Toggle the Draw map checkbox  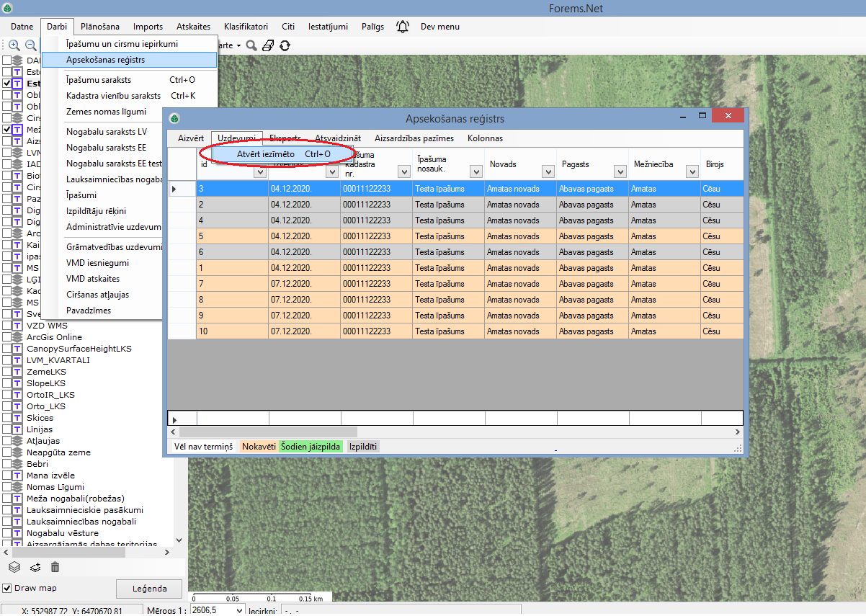(x=8, y=588)
